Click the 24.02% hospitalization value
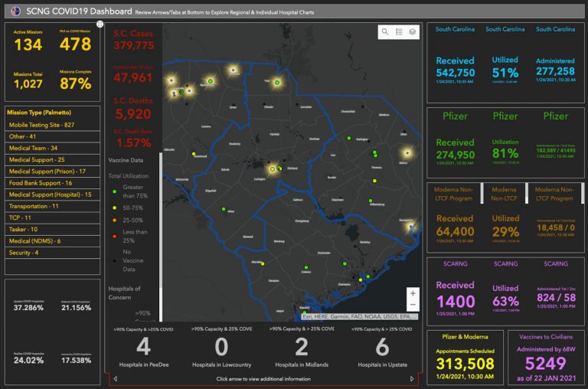Screen dimensions: 588x389 pyautogui.click(x=28, y=361)
